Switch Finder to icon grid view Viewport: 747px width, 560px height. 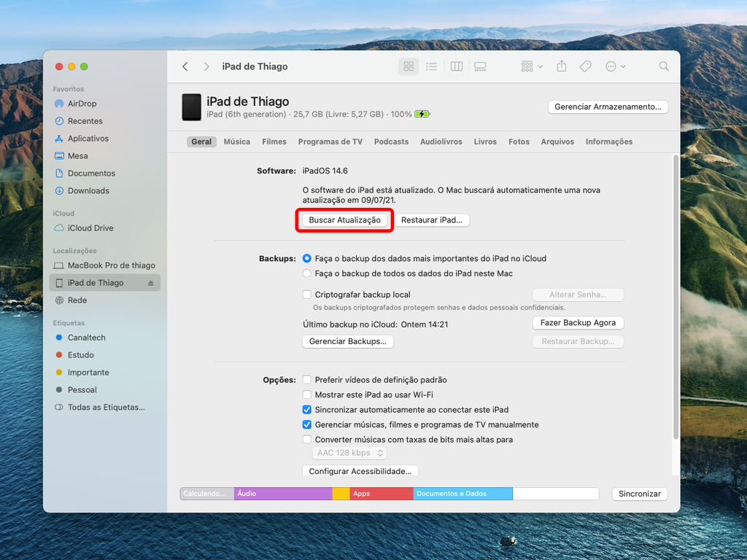pyautogui.click(x=409, y=66)
